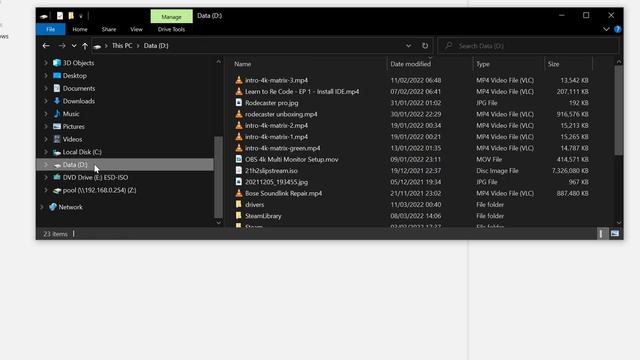This screenshot has width=640, height=360.
Task: Expand the ribbon with the chevron
Action: pyautogui.click(x=606, y=29)
